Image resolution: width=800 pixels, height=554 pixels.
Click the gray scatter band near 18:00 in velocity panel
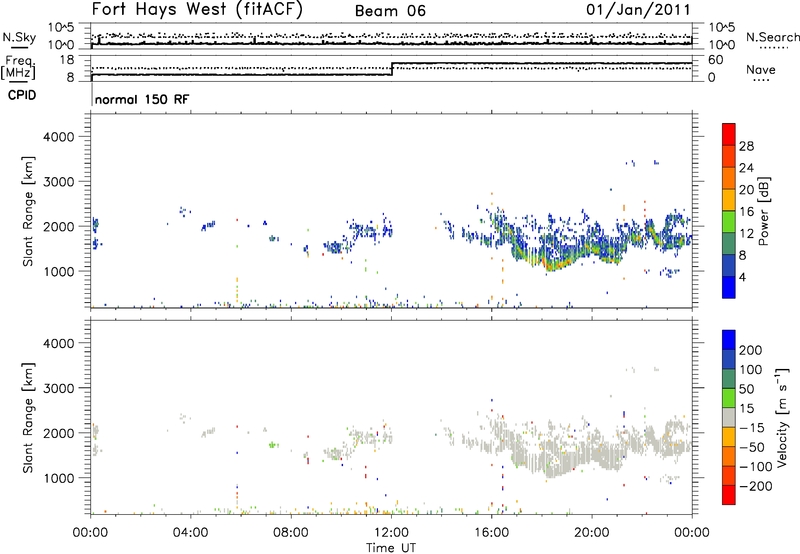tap(556, 462)
